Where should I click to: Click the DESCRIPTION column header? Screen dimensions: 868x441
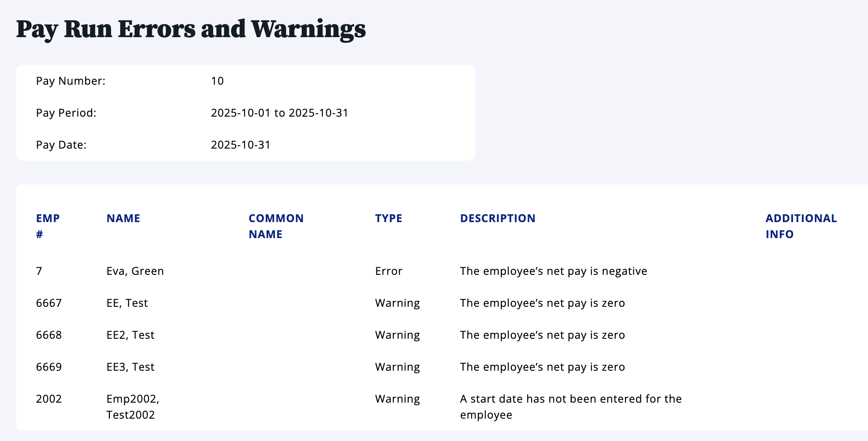[498, 219]
